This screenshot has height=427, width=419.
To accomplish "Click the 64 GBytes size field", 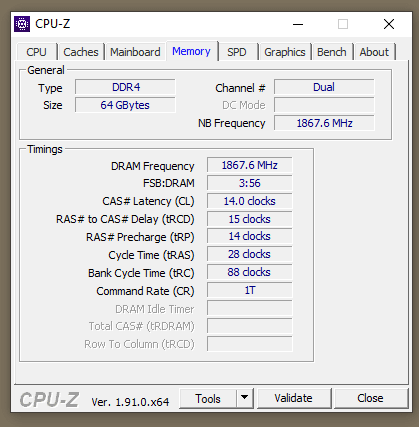I will click(125, 105).
